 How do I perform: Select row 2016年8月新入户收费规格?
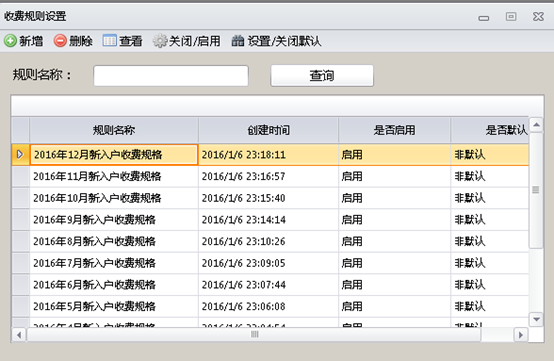114,241
